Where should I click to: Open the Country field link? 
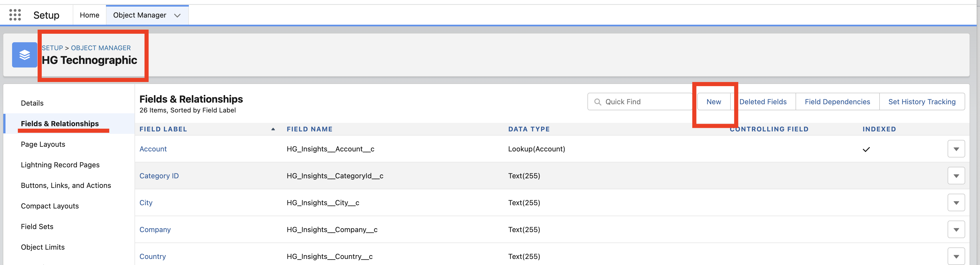point(153,256)
